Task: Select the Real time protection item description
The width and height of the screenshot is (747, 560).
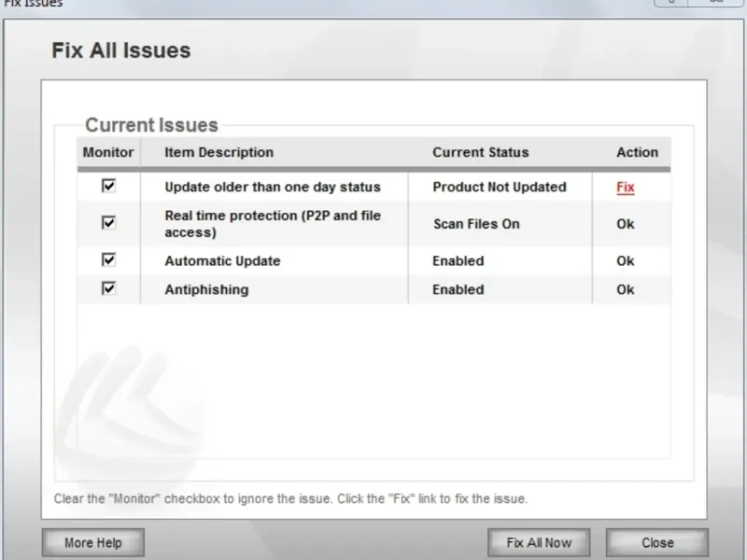Action: (273, 224)
